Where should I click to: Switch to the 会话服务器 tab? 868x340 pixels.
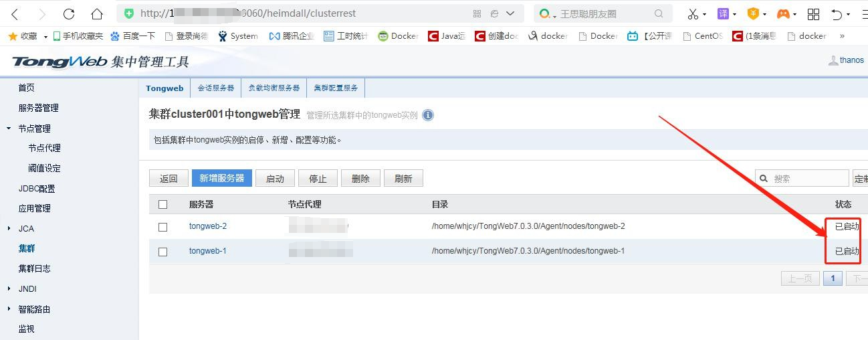216,88
